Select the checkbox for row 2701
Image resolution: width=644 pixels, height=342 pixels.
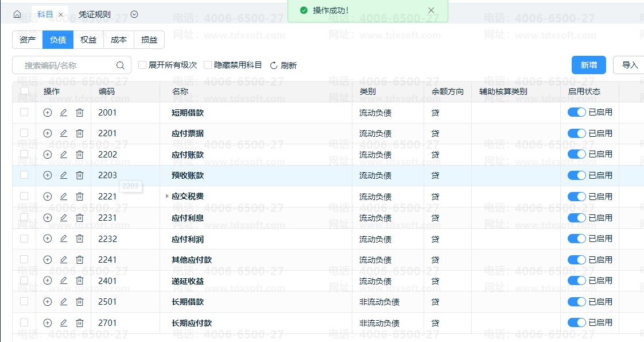(x=24, y=322)
